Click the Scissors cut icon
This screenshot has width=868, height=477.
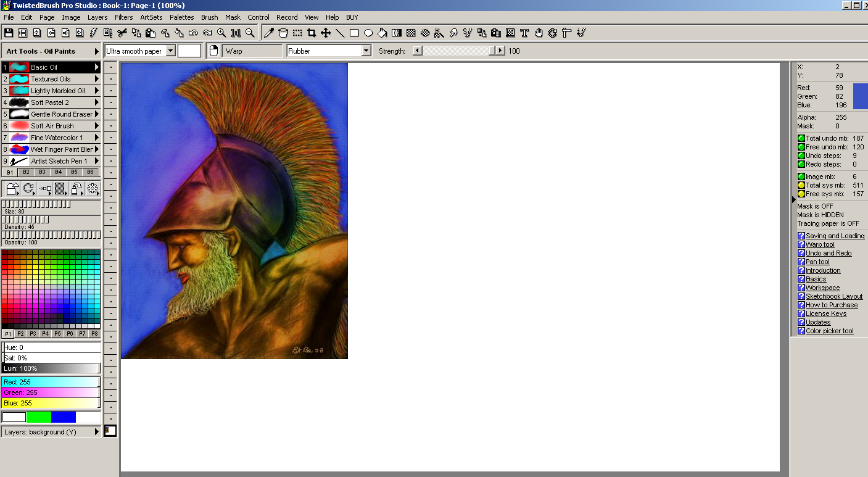(x=122, y=33)
